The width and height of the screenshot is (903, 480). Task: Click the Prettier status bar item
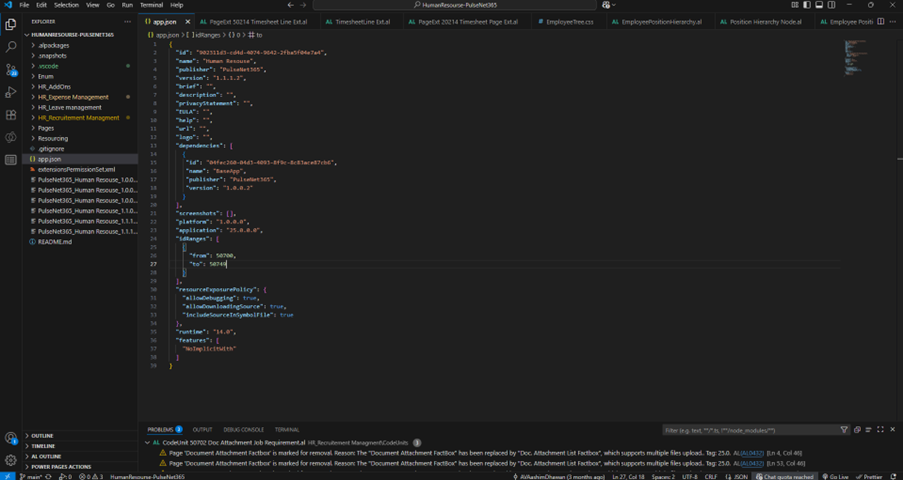(869, 477)
